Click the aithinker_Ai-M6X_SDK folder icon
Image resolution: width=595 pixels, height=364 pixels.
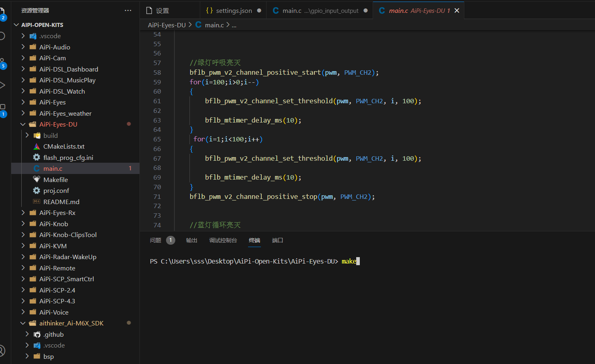click(33, 323)
